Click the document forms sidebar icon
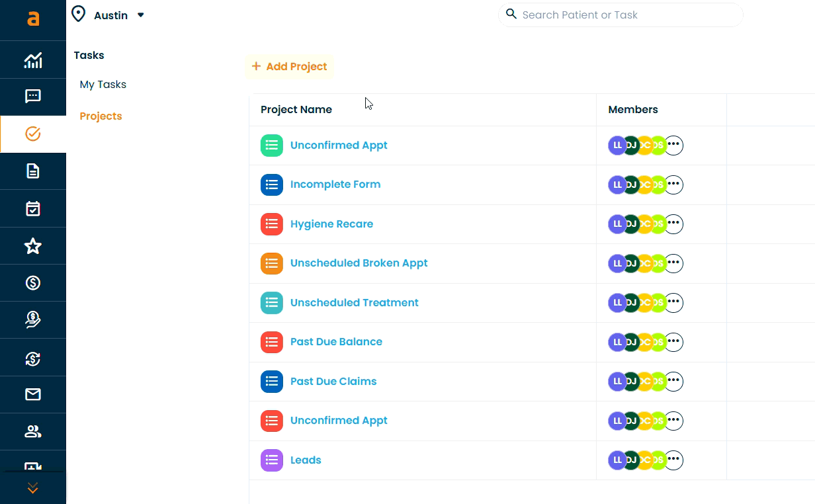 click(x=32, y=171)
